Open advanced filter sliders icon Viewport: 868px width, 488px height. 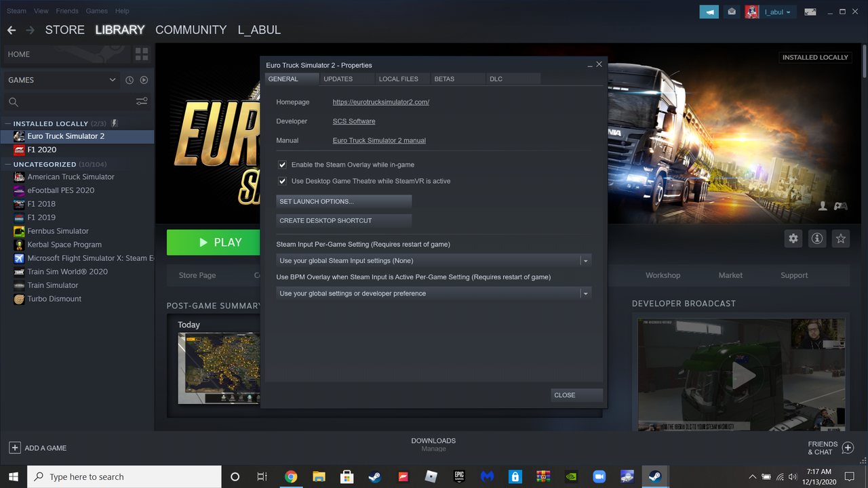142,102
